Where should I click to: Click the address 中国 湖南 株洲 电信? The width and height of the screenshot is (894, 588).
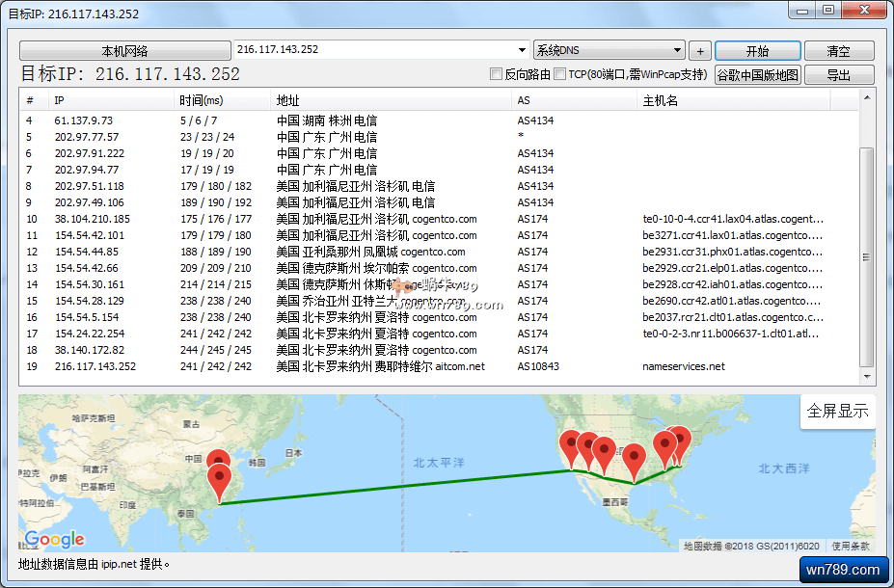[x=327, y=120]
